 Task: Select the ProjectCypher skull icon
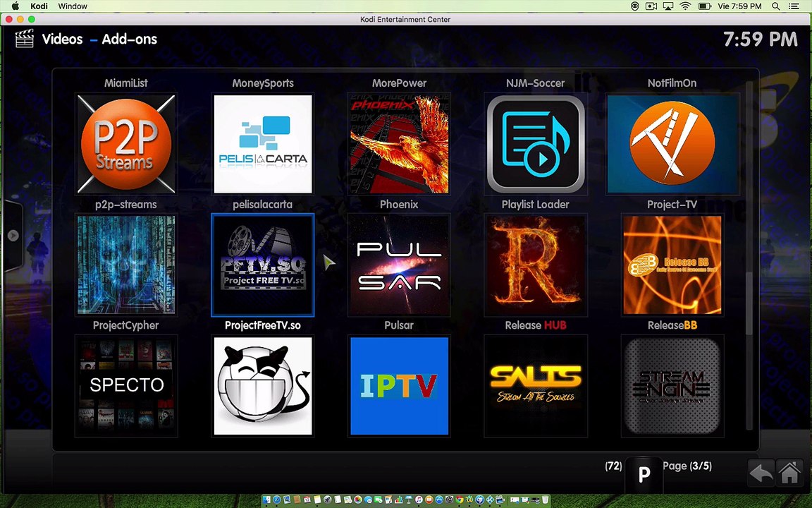point(126,265)
